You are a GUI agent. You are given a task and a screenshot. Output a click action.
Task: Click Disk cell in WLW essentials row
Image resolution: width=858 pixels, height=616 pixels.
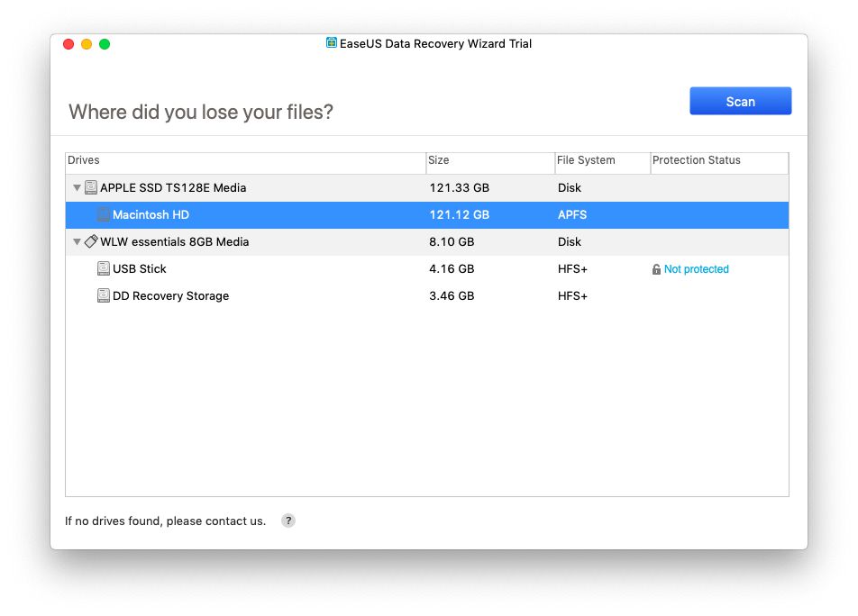click(569, 241)
